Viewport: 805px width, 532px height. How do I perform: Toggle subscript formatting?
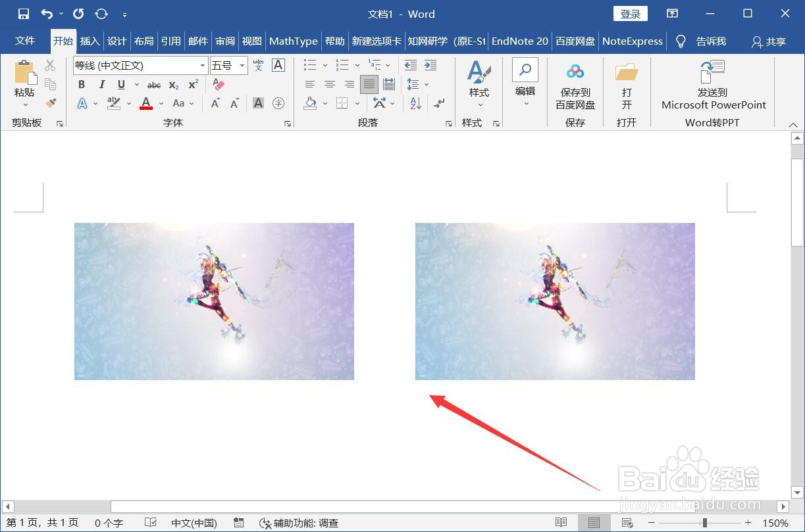(174, 85)
